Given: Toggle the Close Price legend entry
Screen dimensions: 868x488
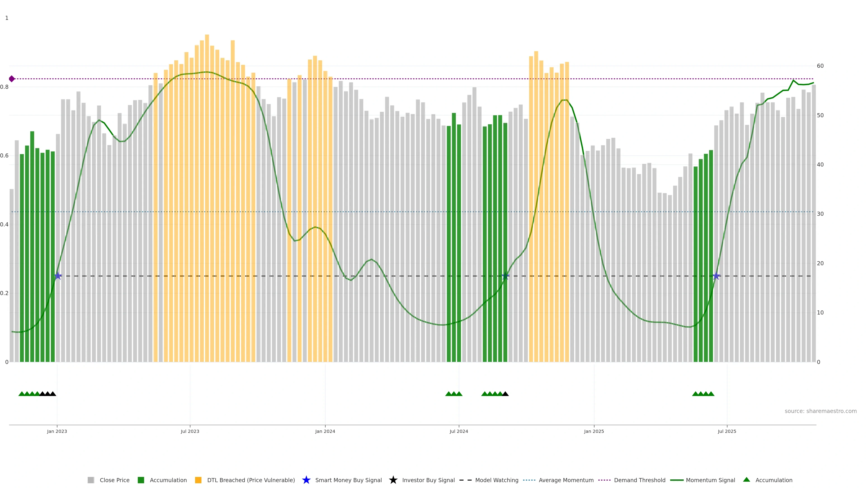Looking at the screenshot, I should (x=114, y=480).
